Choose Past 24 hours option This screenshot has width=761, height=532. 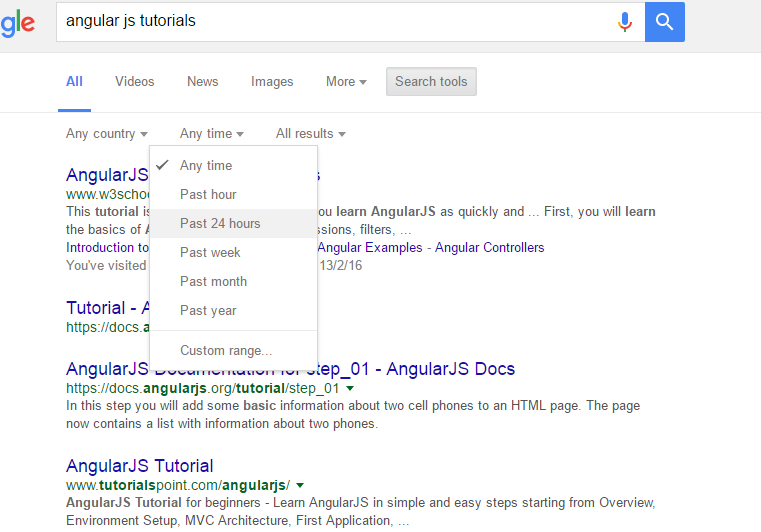point(233,223)
